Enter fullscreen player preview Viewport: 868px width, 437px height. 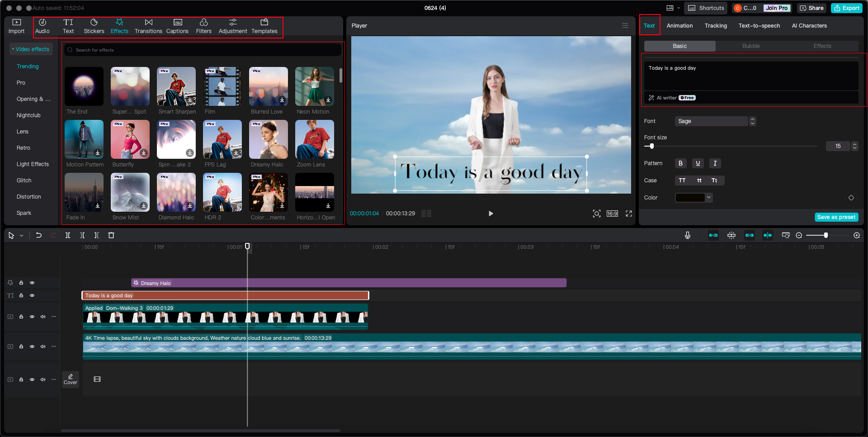pos(628,214)
